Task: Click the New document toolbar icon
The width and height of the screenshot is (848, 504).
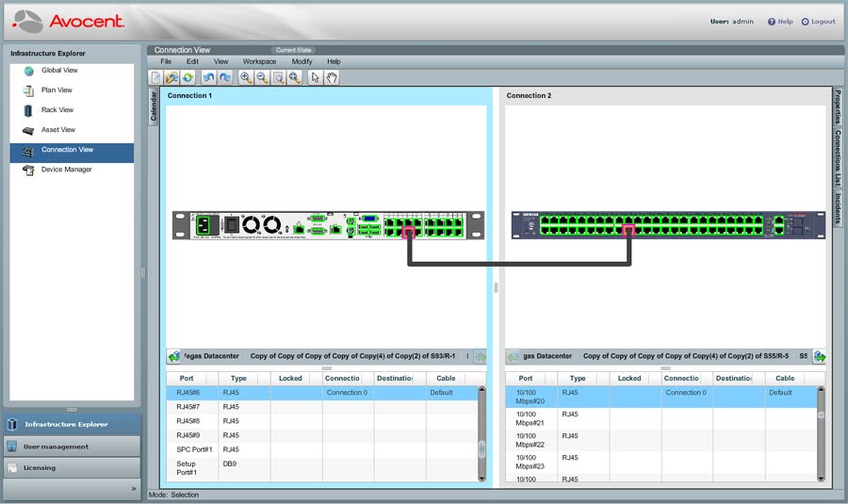Action: (x=156, y=77)
